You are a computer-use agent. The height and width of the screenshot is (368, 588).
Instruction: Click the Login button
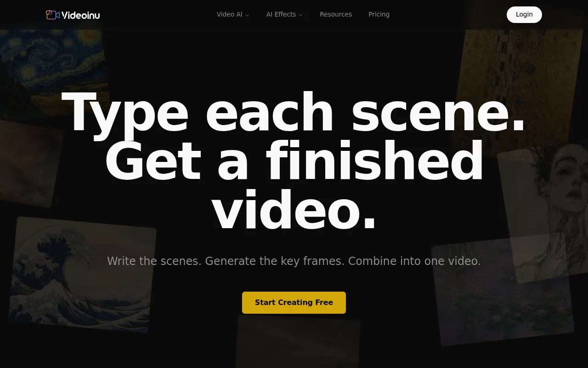tap(524, 15)
